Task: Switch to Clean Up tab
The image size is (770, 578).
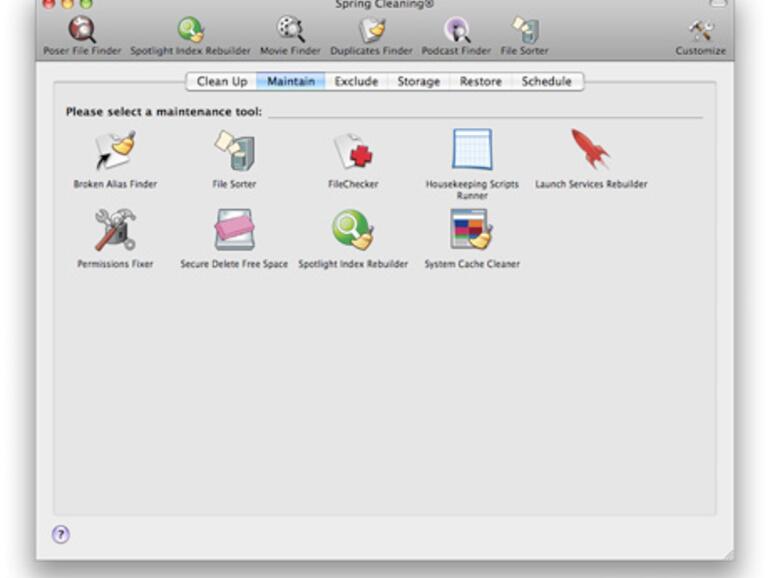Action: 221,82
